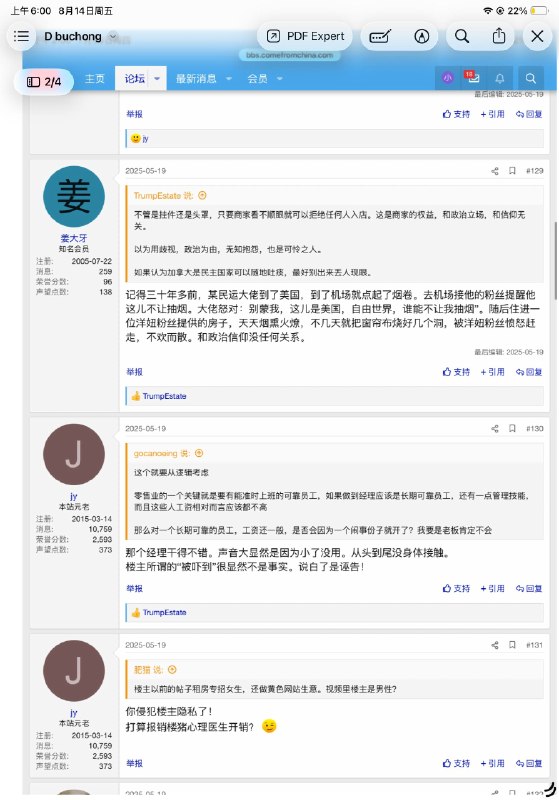Select the 论坛 tab
Screen dimensions: 559x800
pos(135,79)
